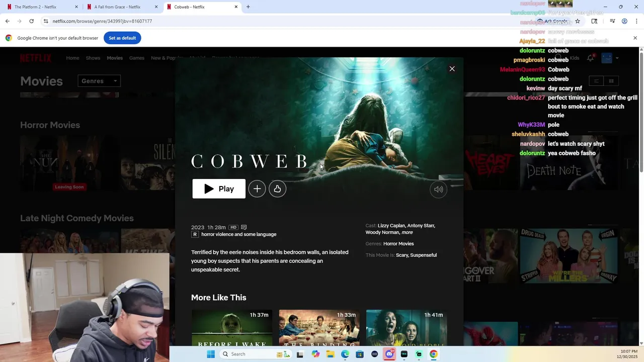Open Chrome icon in taskbar
Image resolution: width=644 pixels, height=362 pixels.
pyautogui.click(x=434, y=354)
